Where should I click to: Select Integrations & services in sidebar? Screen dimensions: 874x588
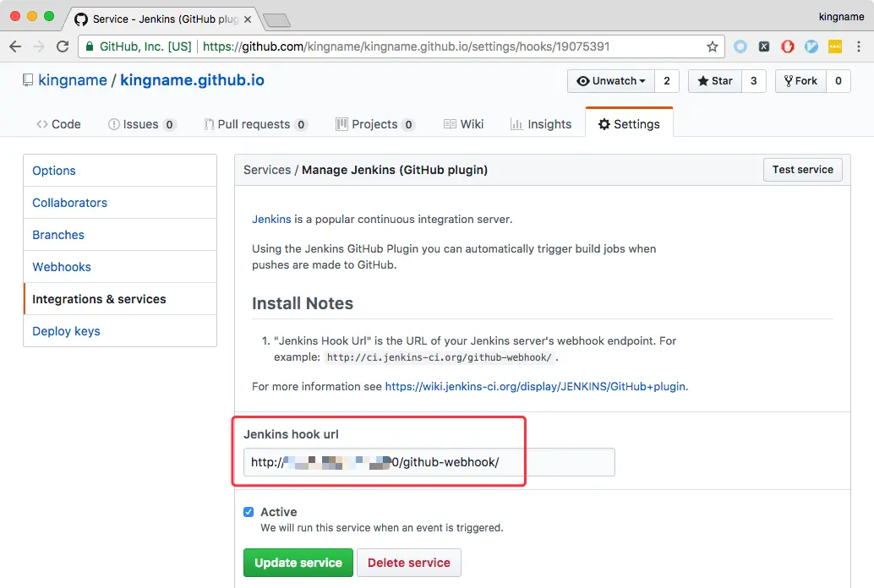(120, 299)
